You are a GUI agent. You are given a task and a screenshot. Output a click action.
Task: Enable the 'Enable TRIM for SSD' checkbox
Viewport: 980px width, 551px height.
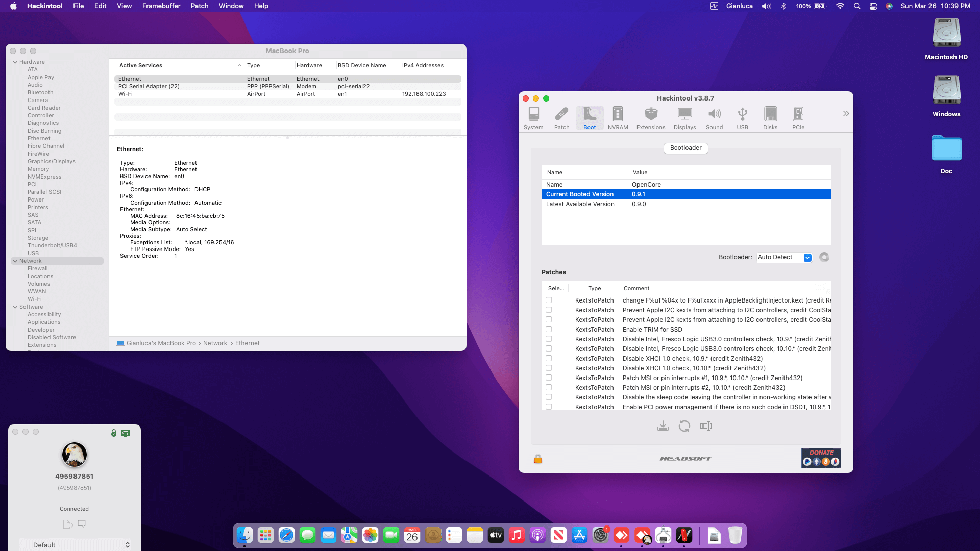click(x=549, y=330)
